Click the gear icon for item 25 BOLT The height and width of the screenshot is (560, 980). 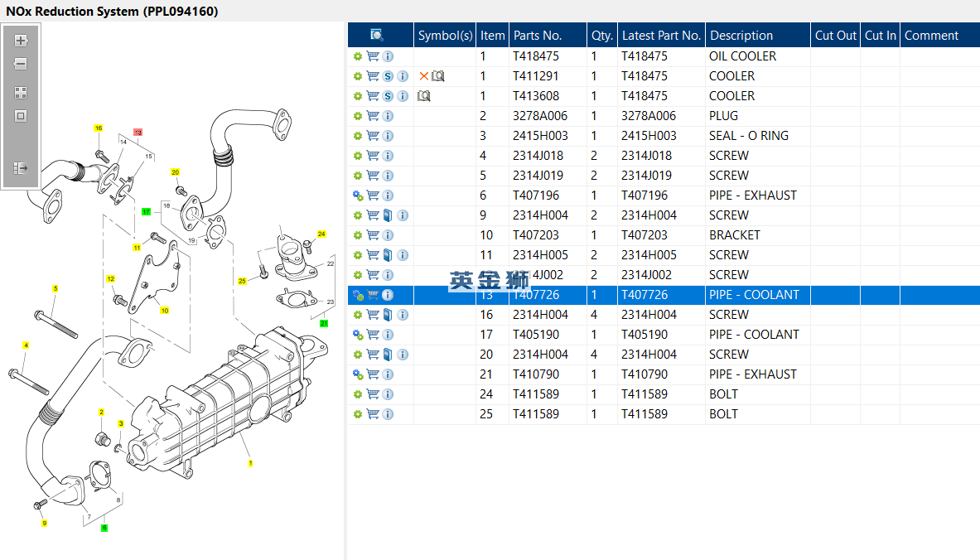(358, 414)
